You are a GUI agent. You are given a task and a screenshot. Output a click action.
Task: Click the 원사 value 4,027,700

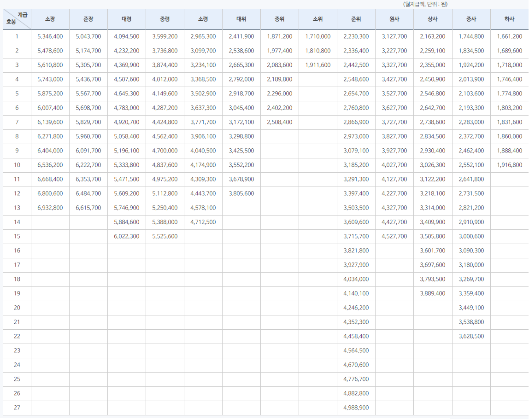pos(394,165)
